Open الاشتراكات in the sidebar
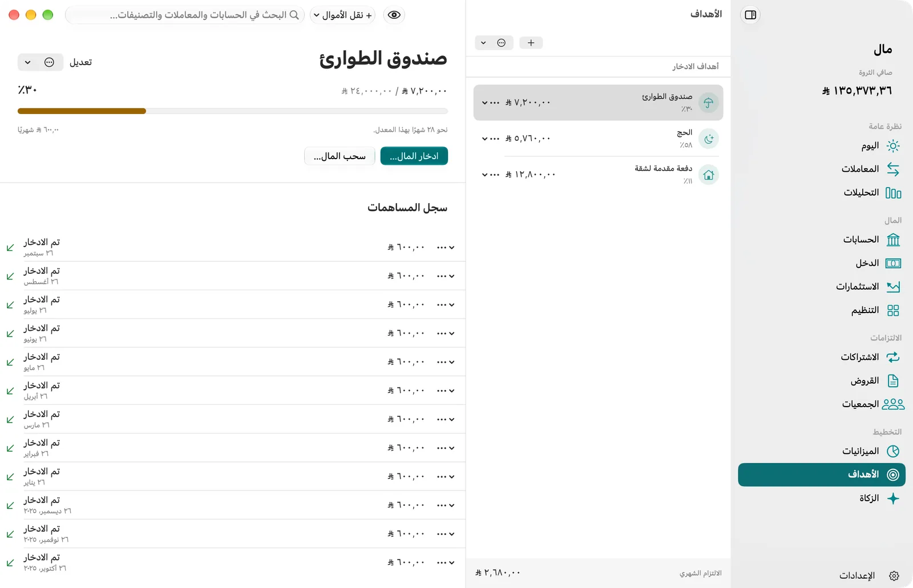The width and height of the screenshot is (913, 588). click(822, 357)
